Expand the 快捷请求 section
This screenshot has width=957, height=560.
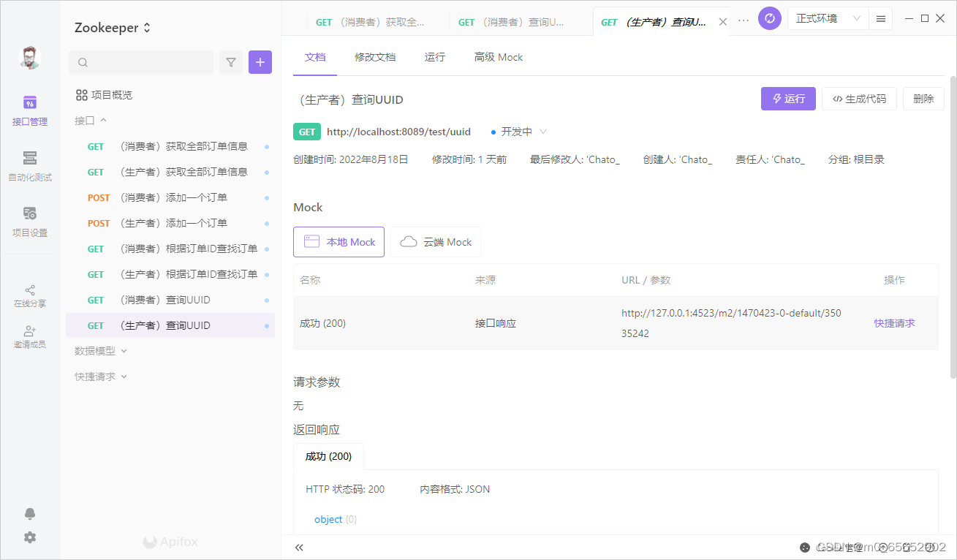[101, 377]
